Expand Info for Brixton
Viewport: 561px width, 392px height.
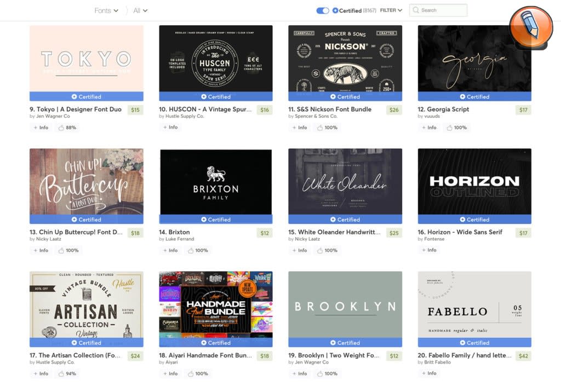point(170,250)
